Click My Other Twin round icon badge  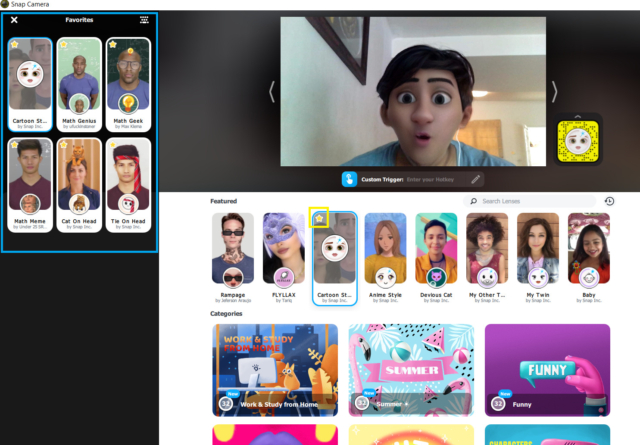(x=487, y=278)
